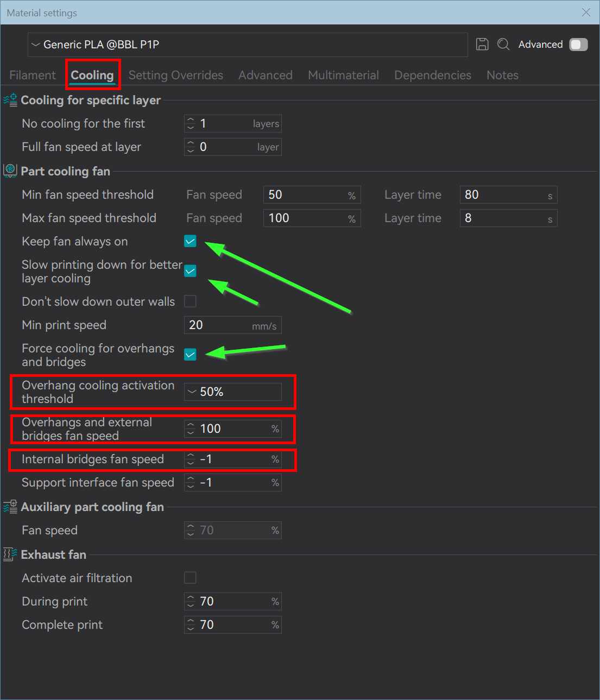The height and width of the screenshot is (700, 600).
Task: Click stepper arrows for No cooling layers
Action: [191, 124]
